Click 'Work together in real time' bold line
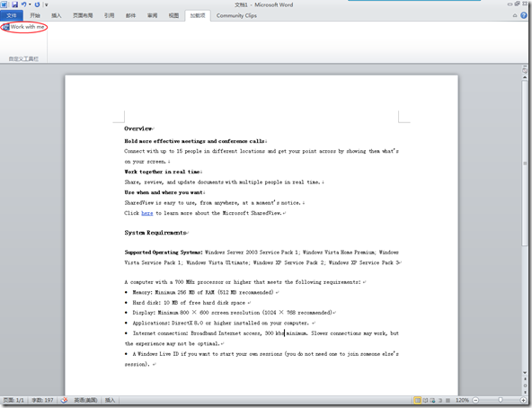This screenshot has height=408, width=532. [162, 172]
